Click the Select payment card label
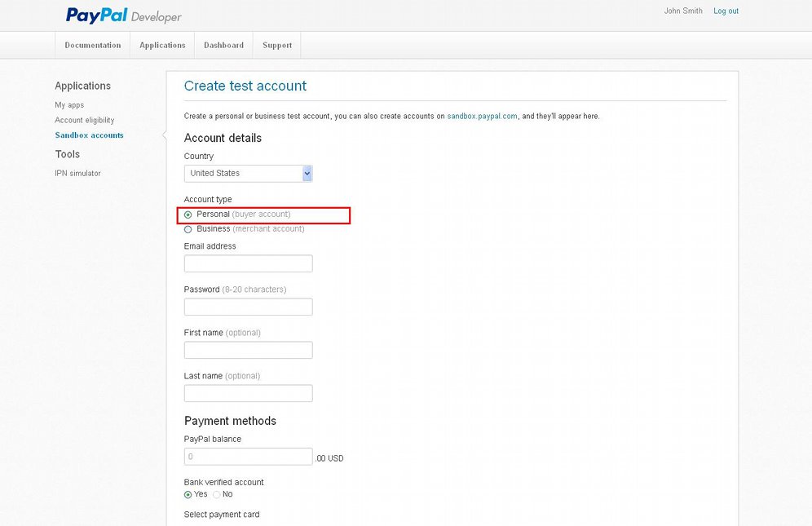The width and height of the screenshot is (812, 526). (222, 514)
